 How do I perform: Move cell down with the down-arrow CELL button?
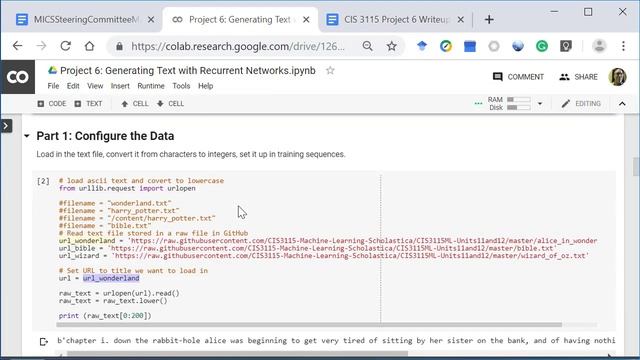tap(170, 104)
